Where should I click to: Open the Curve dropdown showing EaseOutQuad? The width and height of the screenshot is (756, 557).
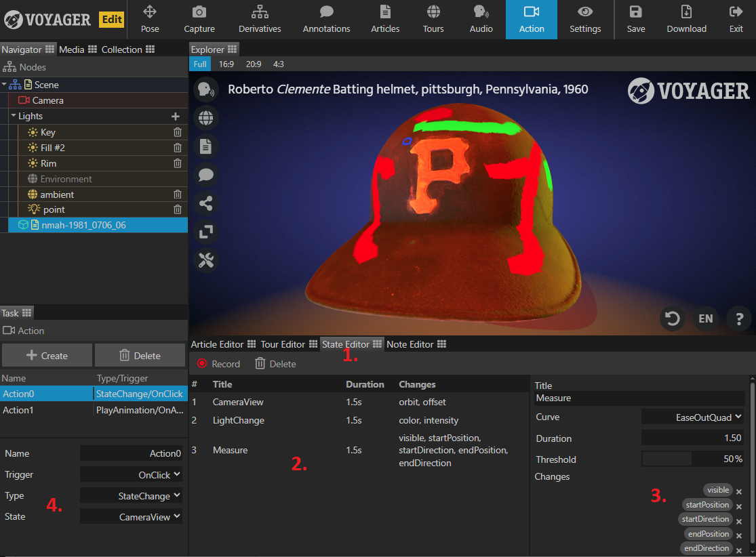point(692,417)
